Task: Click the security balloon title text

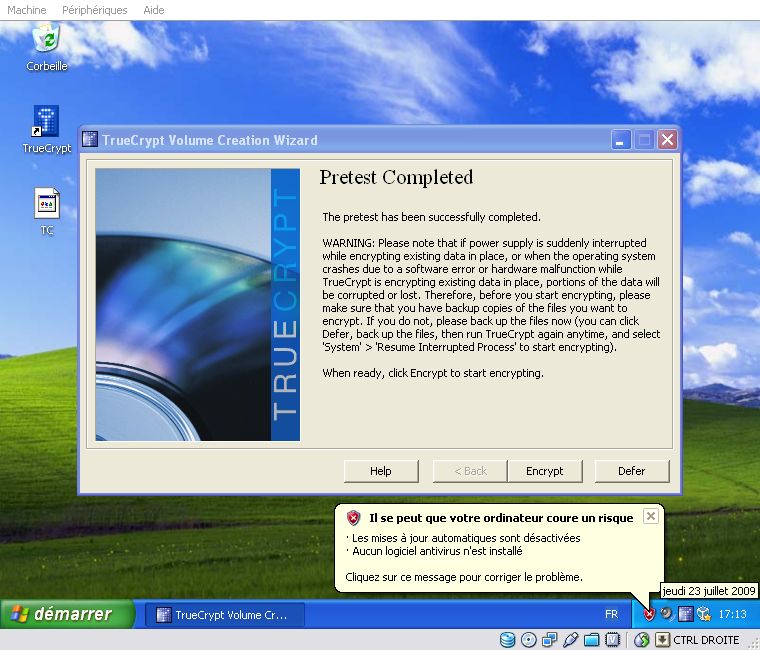Action: pos(501,518)
